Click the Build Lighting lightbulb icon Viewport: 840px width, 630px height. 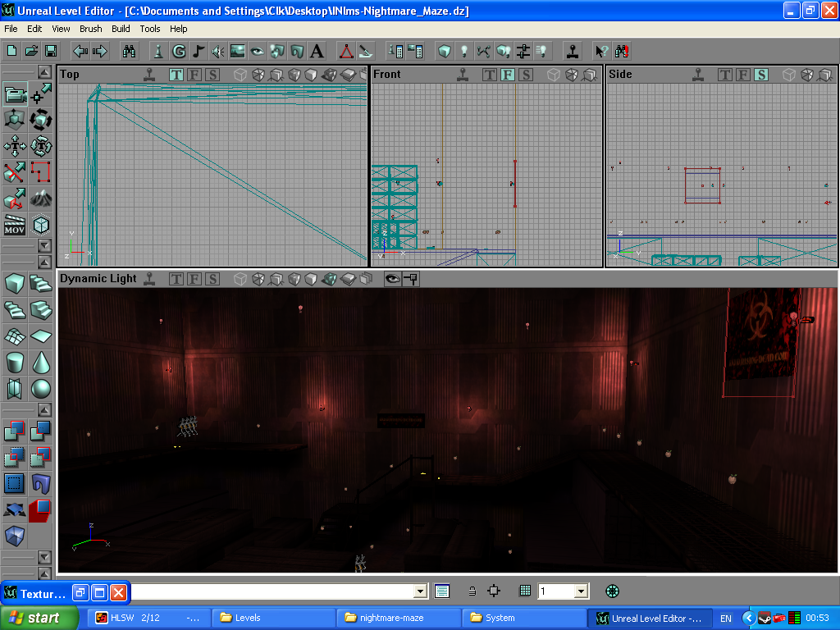(x=464, y=51)
